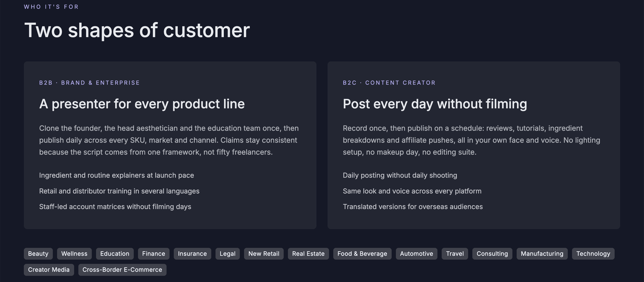Click the 'B2B · Brand & Enterprise' label
This screenshot has width=644, height=282.
coord(89,83)
